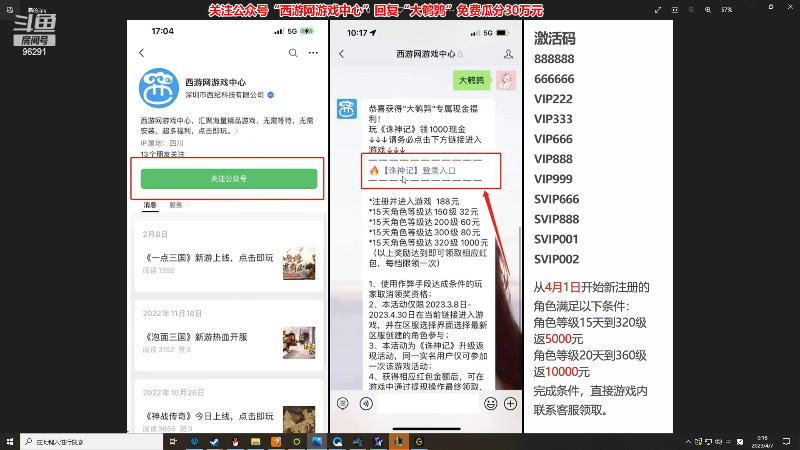
Task: Click the activation code 666666
Action: click(554, 79)
